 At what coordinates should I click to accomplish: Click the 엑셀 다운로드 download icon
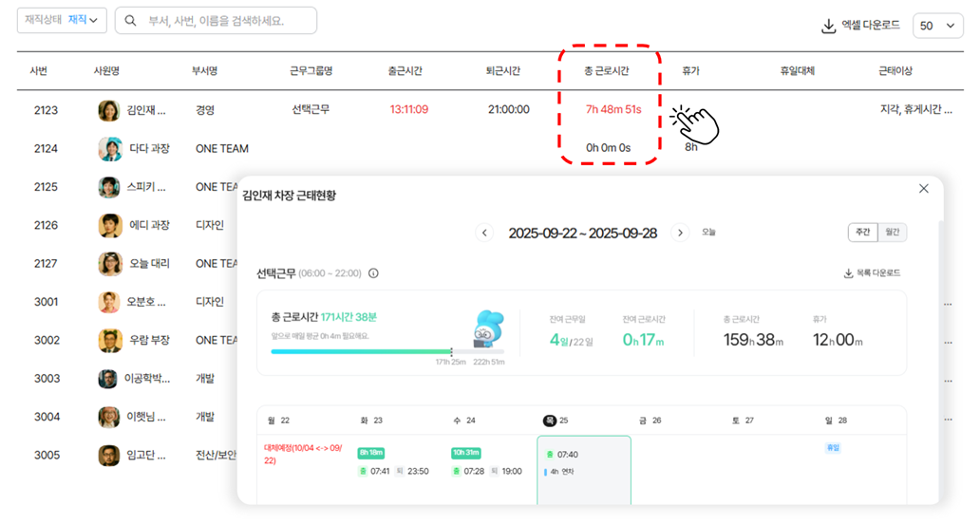tap(828, 26)
